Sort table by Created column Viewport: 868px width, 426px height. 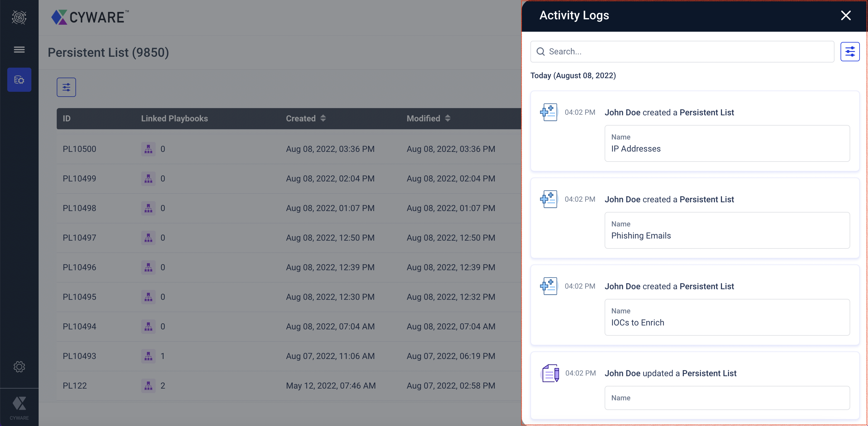click(x=323, y=118)
